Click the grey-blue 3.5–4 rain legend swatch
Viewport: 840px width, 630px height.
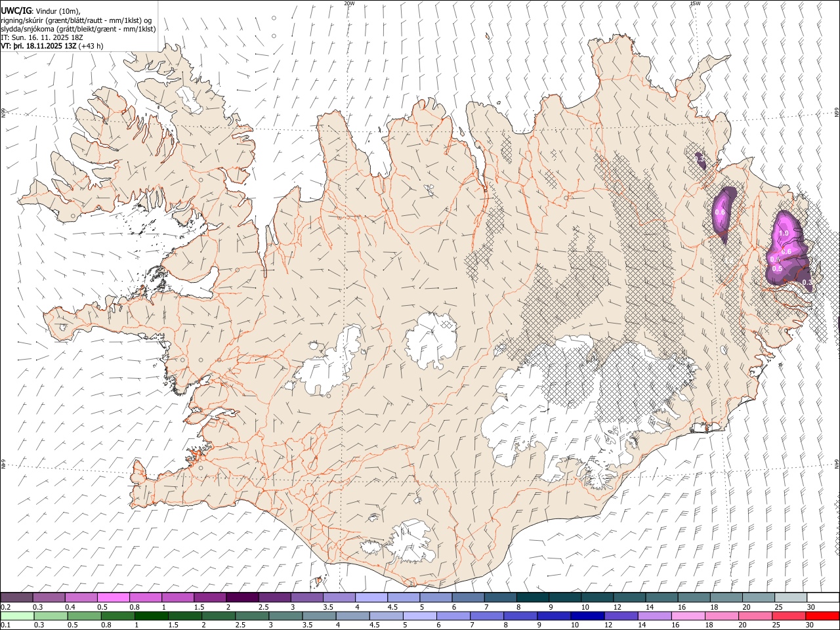click(318, 616)
